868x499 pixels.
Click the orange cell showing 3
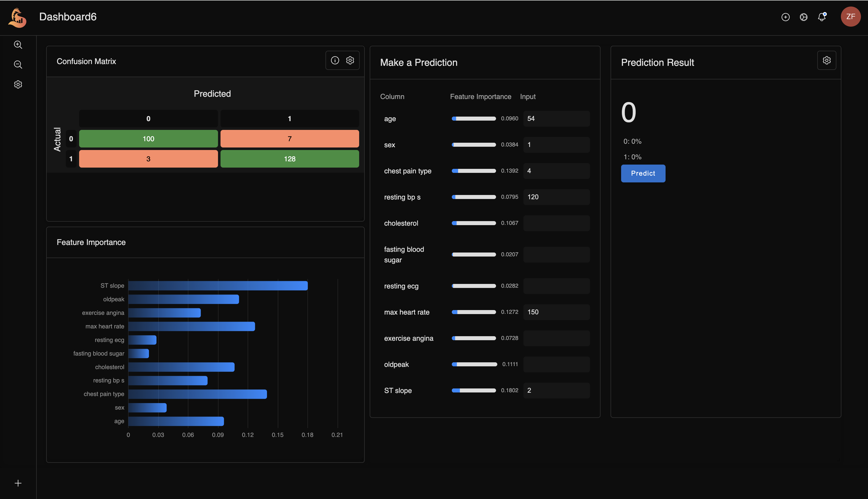148,159
